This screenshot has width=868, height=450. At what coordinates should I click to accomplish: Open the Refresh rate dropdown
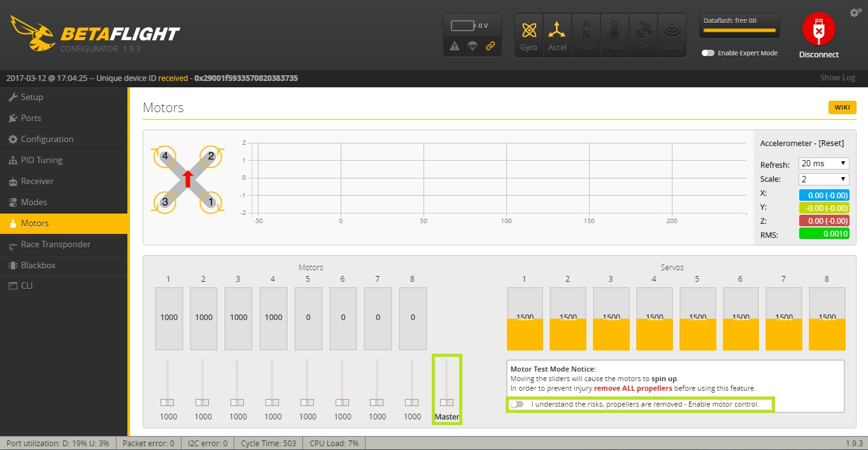(823, 164)
